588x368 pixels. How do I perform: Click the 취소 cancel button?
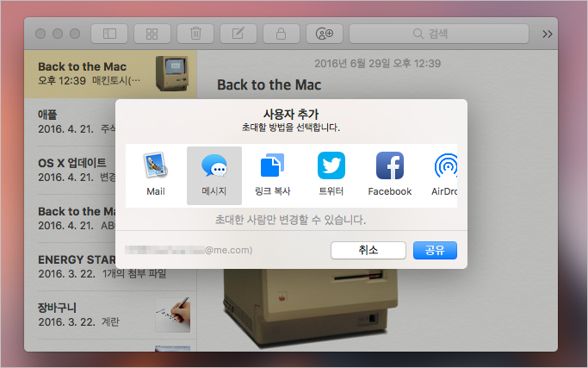click(368, 250)
